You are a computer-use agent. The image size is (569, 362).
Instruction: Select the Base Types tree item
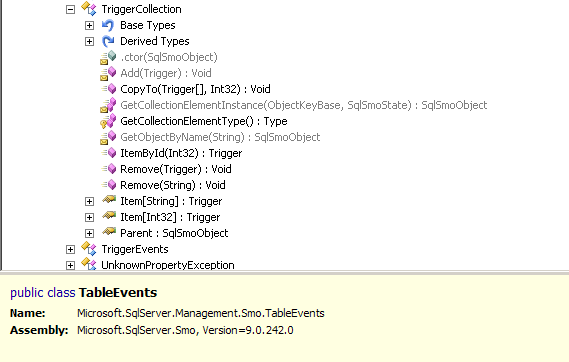click(x=148, y=25)
